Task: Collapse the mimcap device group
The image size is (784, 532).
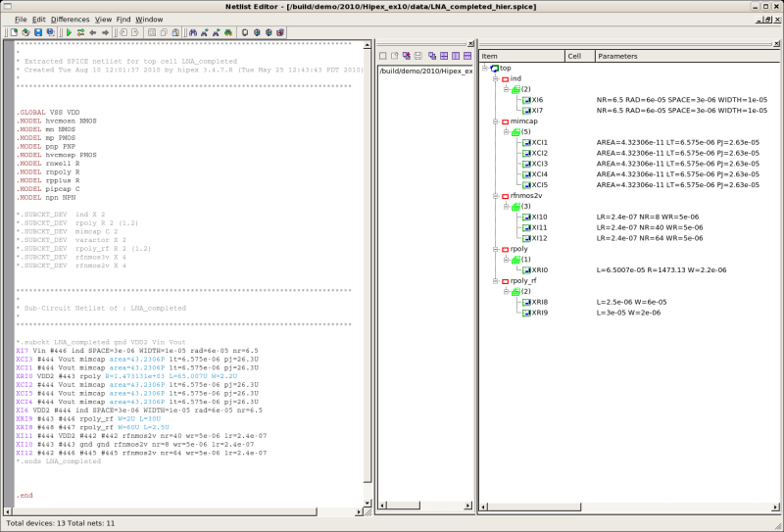Action: pyautogui.click(x=496, y=121)
